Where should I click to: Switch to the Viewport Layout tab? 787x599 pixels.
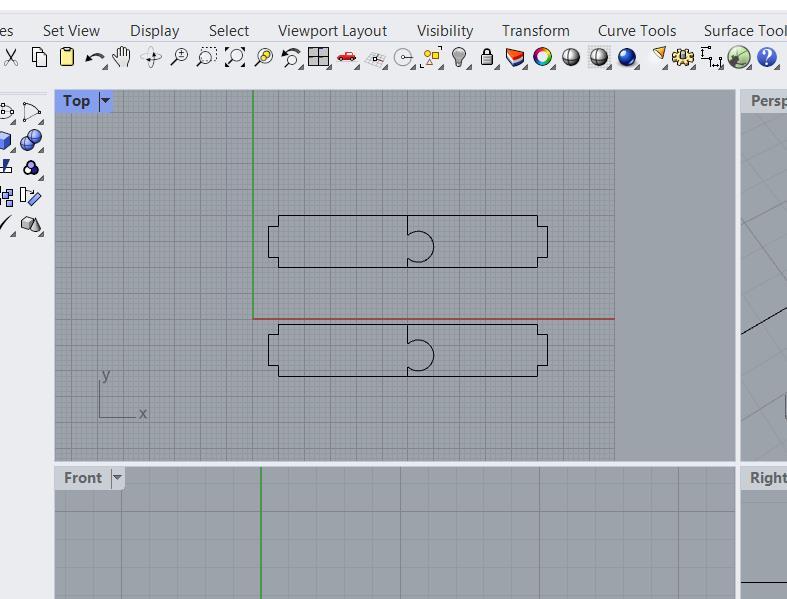click(332, 31)
